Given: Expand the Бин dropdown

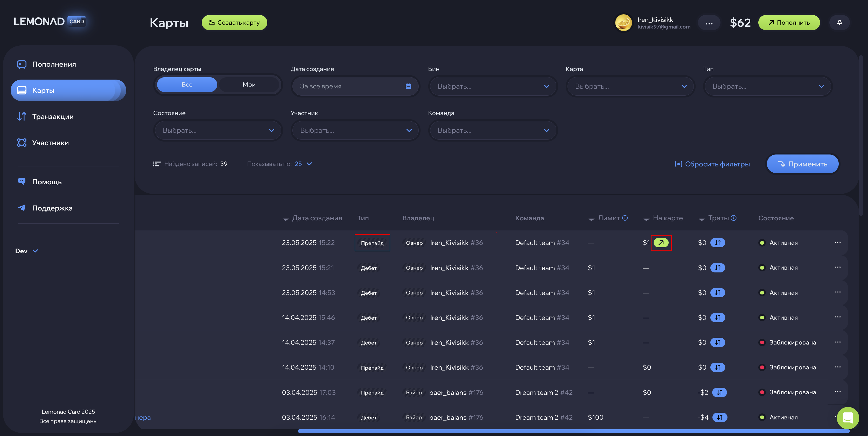Looking at the screenshot, I should (493, 87).
